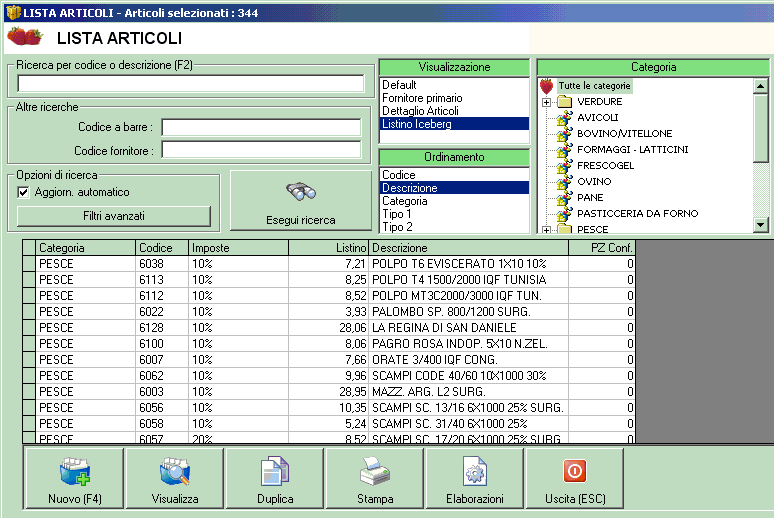Choose Fornitore primario visualization
This screenshot has width=774, height=518.
point(422,98)
